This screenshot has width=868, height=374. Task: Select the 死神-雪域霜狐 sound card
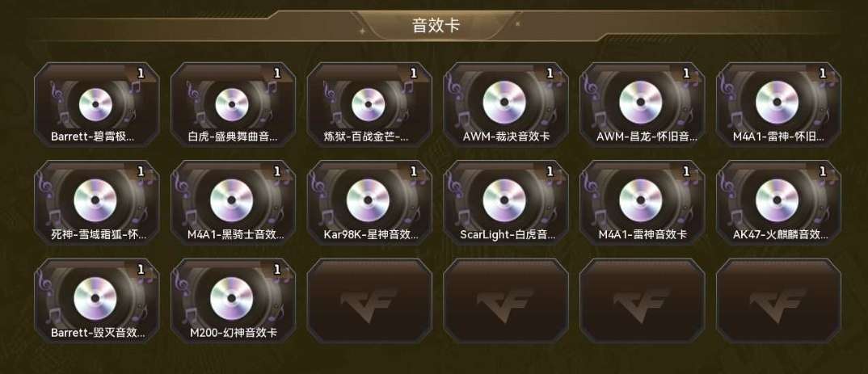click(x=96, y=203)
